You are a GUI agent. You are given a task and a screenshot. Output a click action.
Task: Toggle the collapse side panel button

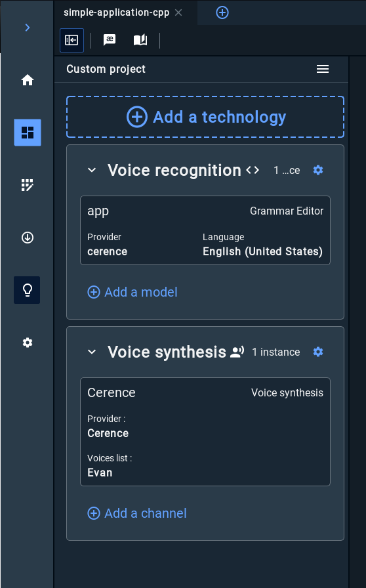click(x=71, y=40)
